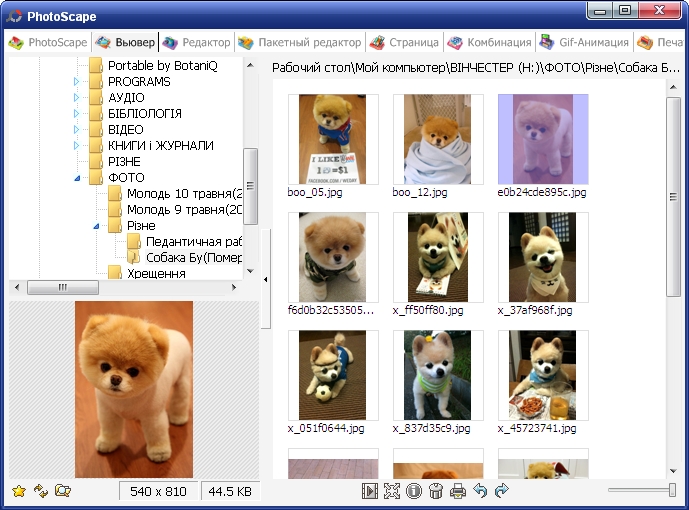Click the folder explore icon below preview
This screenshot has height=510, width=689.
(63, 490)
